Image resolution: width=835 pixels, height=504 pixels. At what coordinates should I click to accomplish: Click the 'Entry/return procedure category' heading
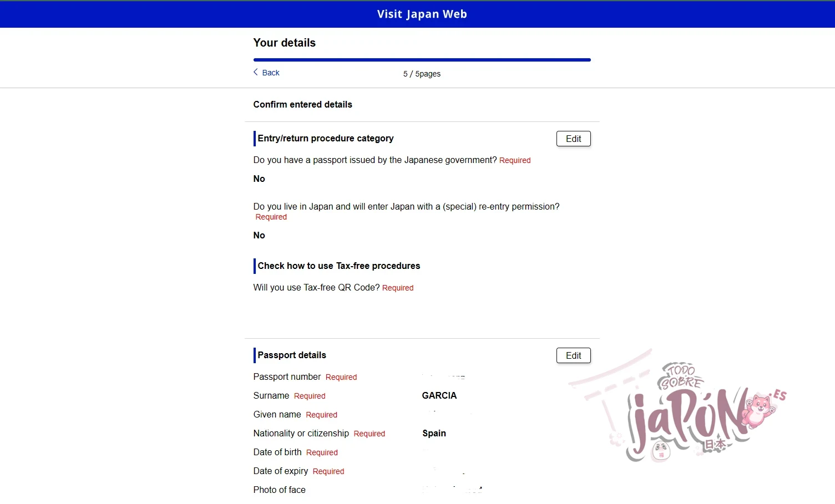tap(326, 138)
